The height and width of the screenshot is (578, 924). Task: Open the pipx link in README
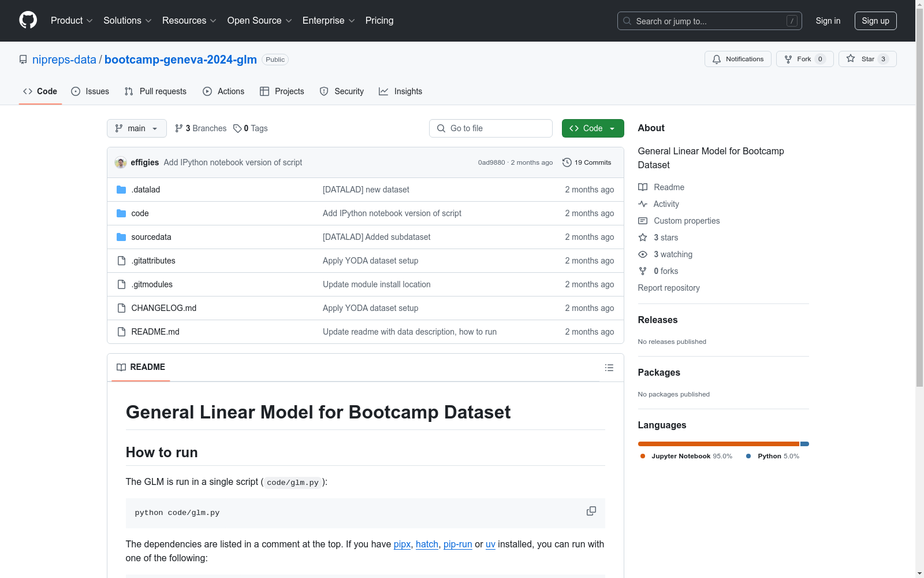pyautogui.click(x=402, y=544)
